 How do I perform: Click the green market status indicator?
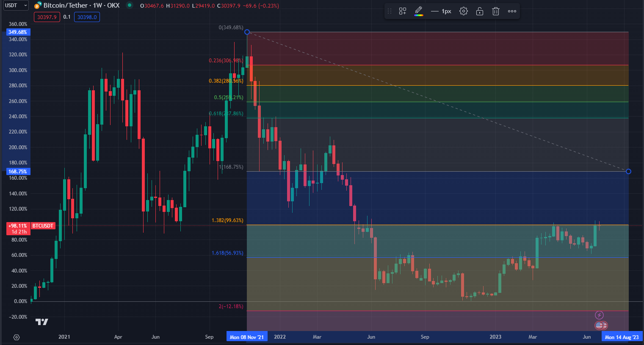tap(130, 6)
